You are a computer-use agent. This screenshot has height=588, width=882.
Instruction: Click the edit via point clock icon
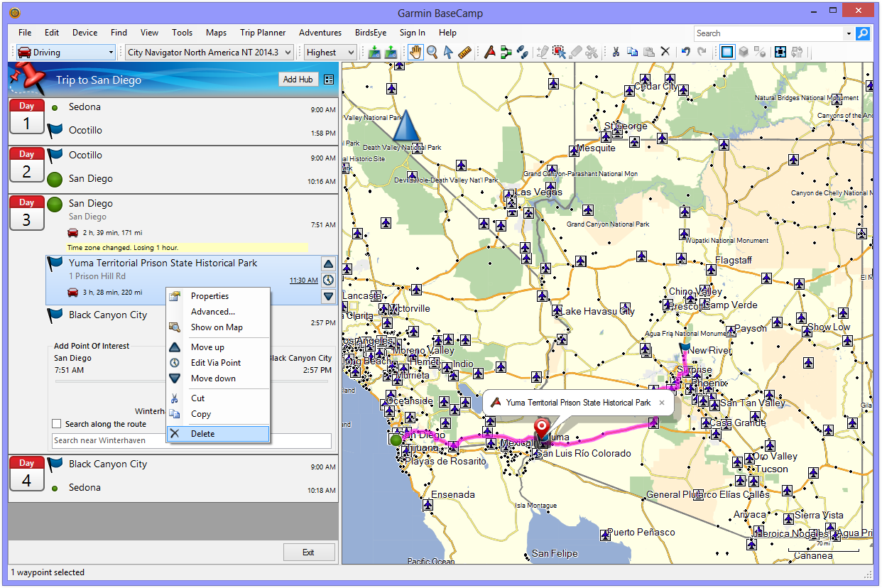point(328,279)
